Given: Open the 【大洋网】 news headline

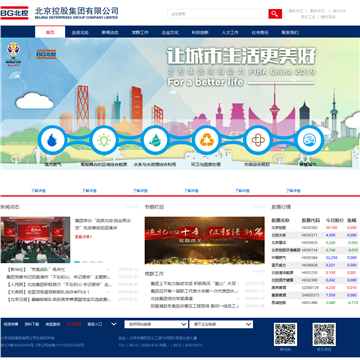Looking at the screenshot, I should [48, 292].
